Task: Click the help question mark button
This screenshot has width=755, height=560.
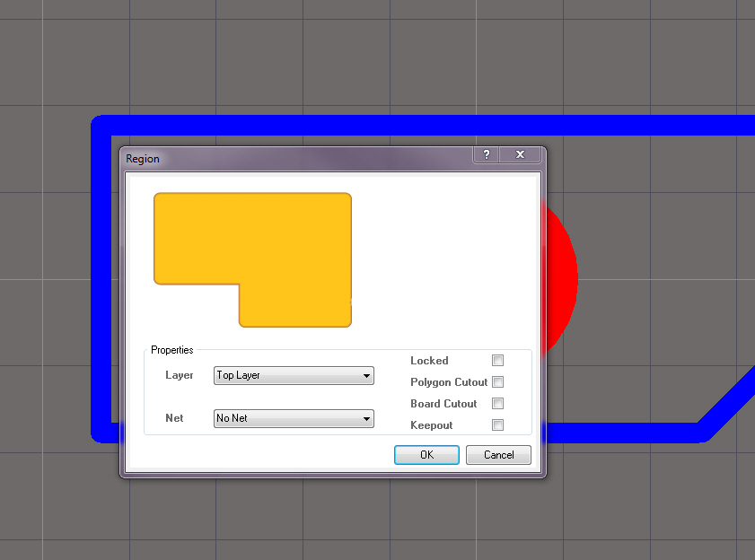Action: (487, 154)
